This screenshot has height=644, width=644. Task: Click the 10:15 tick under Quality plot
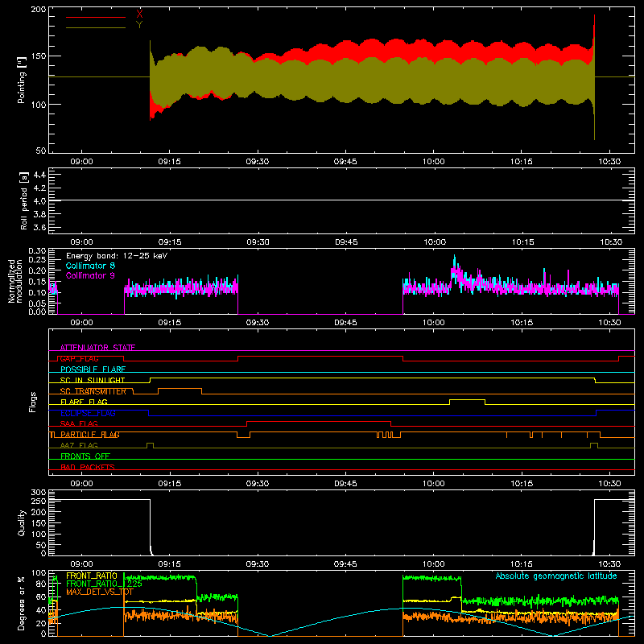coord(522,564)
